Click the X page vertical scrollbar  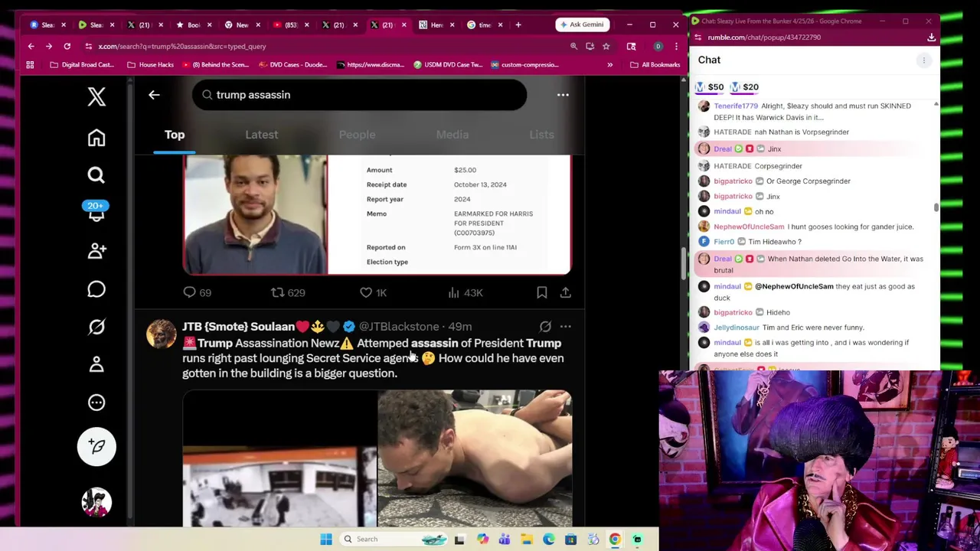click(x=683, y=264)
